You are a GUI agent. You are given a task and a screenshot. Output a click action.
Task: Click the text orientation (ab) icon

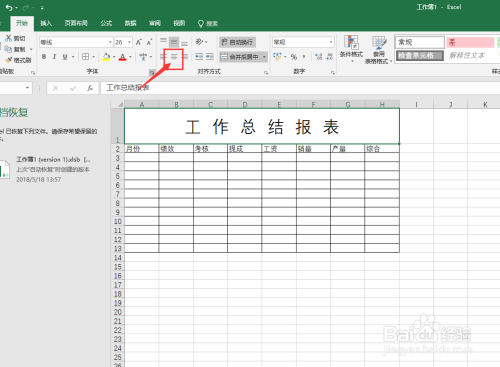[199, 42]
